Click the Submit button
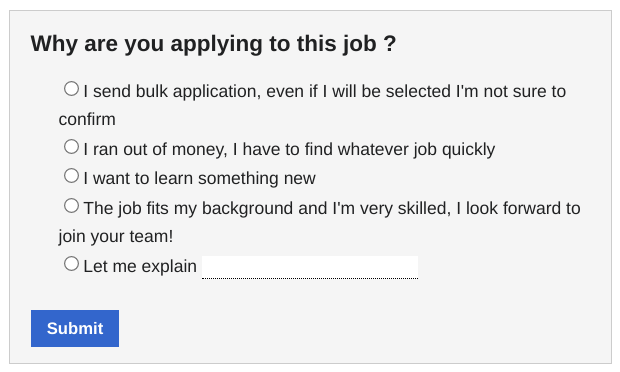This screenshot has width=620, height=372. pyautogui.click(x=75, y=328)
